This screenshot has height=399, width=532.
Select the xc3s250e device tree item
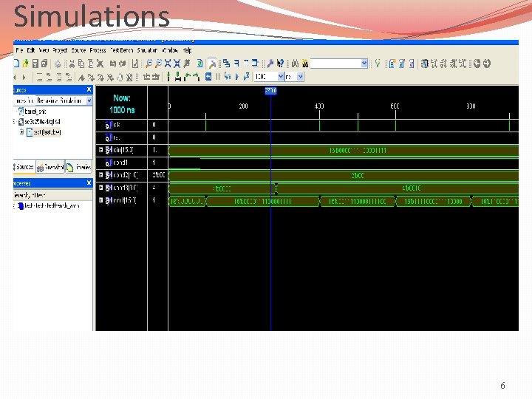(x=40, y=121)
